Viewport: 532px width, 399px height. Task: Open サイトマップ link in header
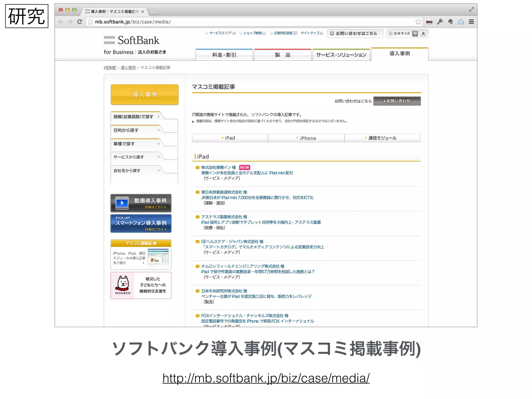pos(312,33)
